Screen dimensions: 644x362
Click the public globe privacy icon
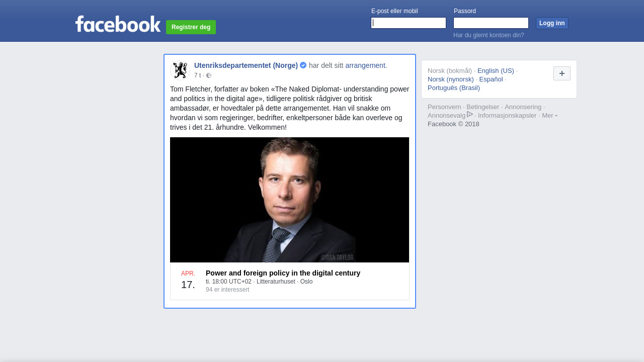pos(209,76)
